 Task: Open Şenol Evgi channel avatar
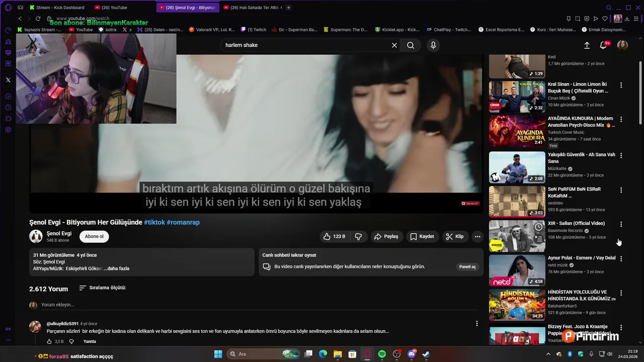[x=36, y=236]
